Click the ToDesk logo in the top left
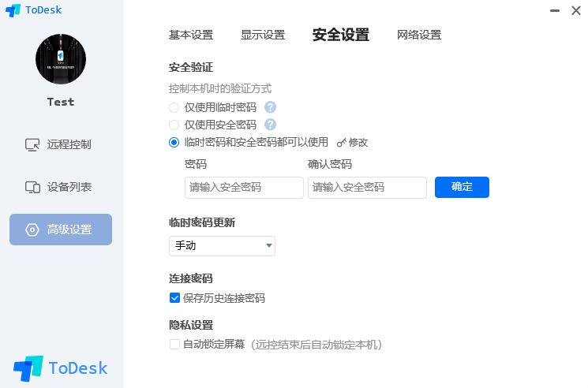This screenshot has height=388, width=588. point(33,10)
